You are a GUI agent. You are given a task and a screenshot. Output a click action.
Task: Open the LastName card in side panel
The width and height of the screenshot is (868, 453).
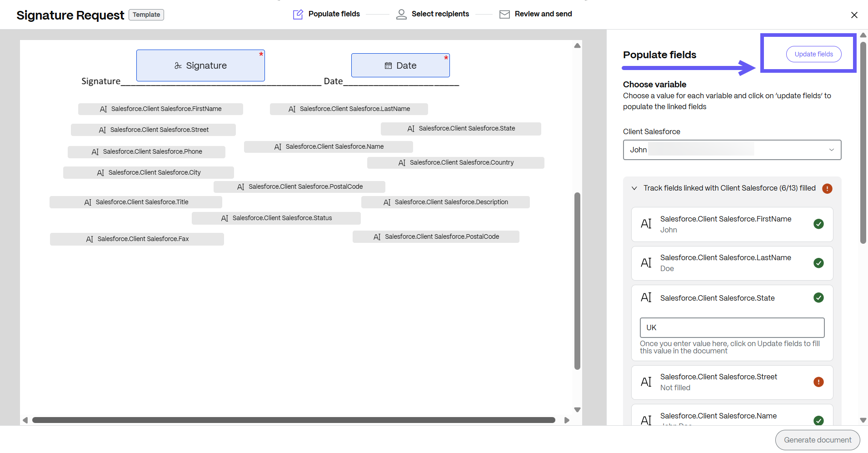732,263
